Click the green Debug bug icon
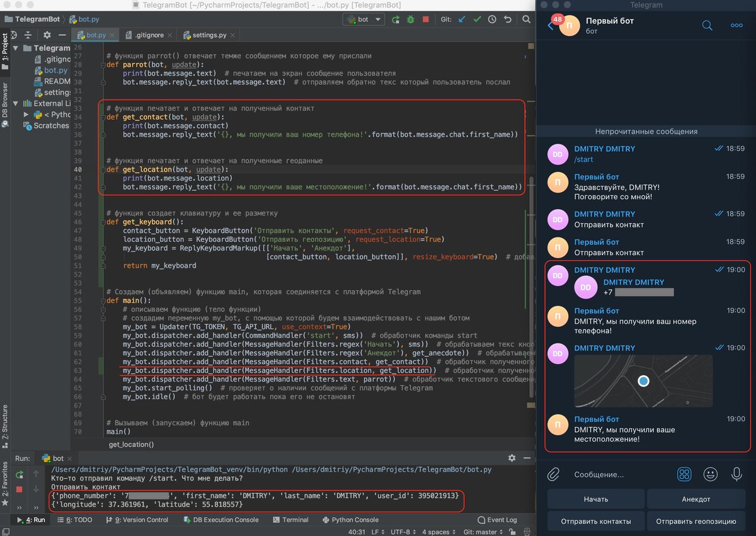The height and width of the screenshot is (536, 756). (411, 20)
